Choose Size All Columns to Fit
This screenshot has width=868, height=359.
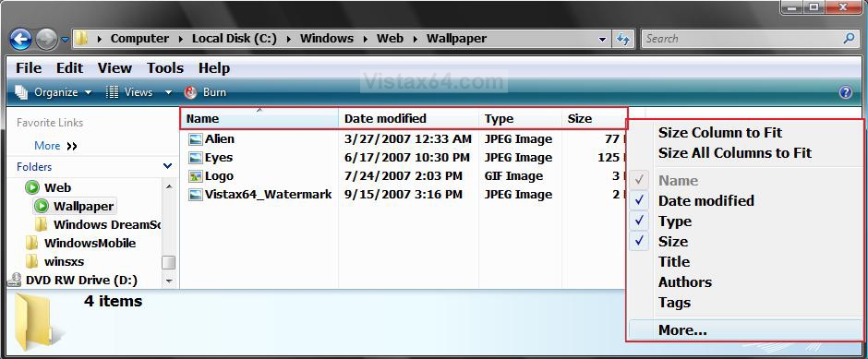(x=735, y=153)
